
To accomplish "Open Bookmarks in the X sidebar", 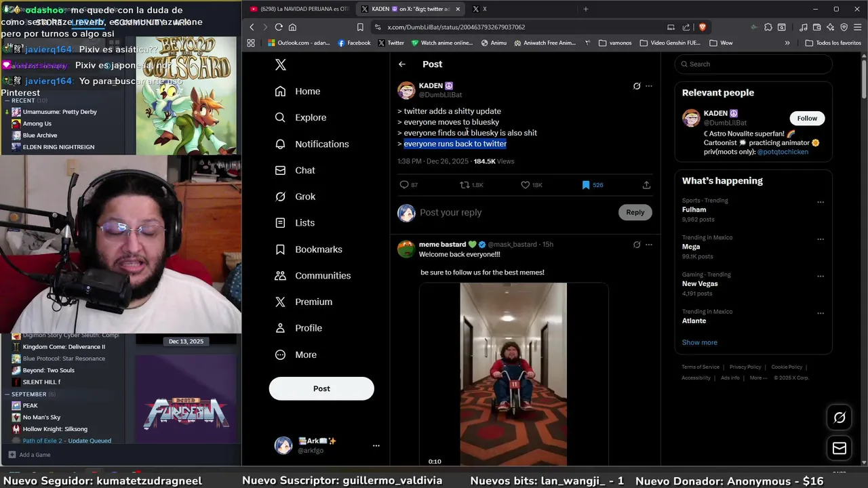I will 308,249.
